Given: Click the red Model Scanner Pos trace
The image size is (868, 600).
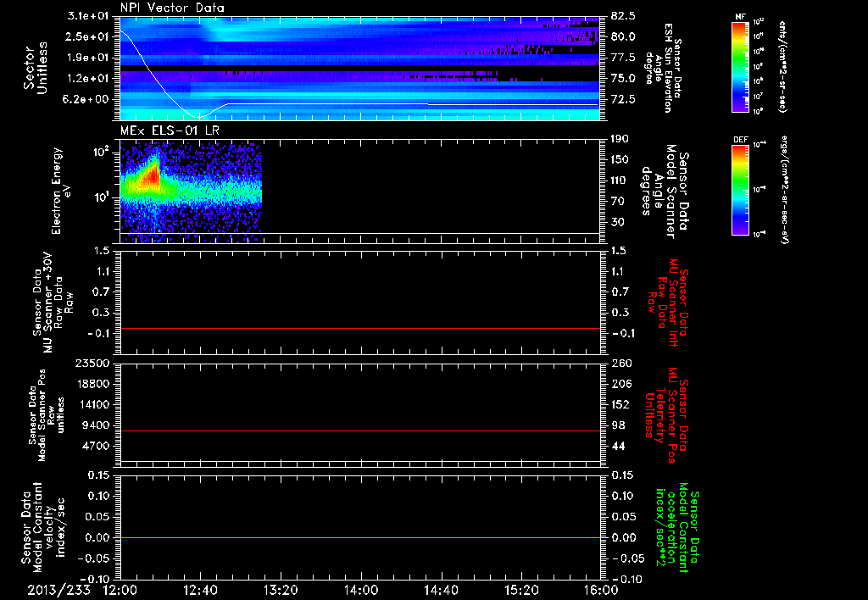Looking at the screenshot, I should [x=359, y=431].
